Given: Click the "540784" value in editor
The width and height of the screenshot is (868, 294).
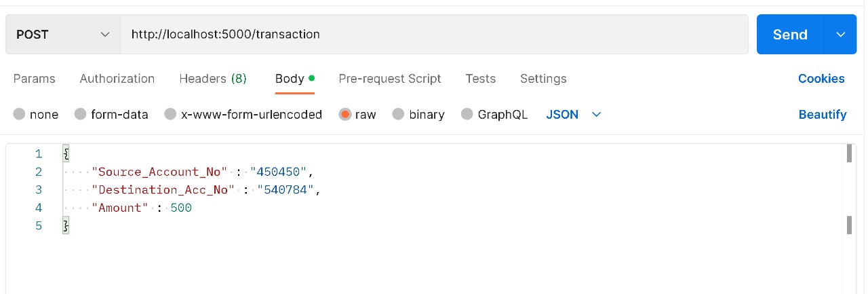Looking at the screenshot, I should pos(285,190).
